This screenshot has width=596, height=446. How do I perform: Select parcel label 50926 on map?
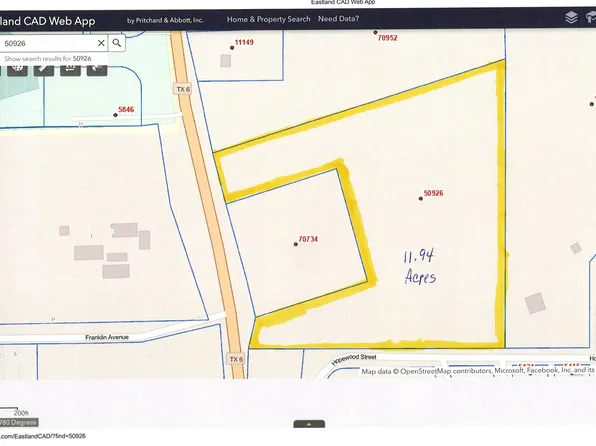pos(433,193)
